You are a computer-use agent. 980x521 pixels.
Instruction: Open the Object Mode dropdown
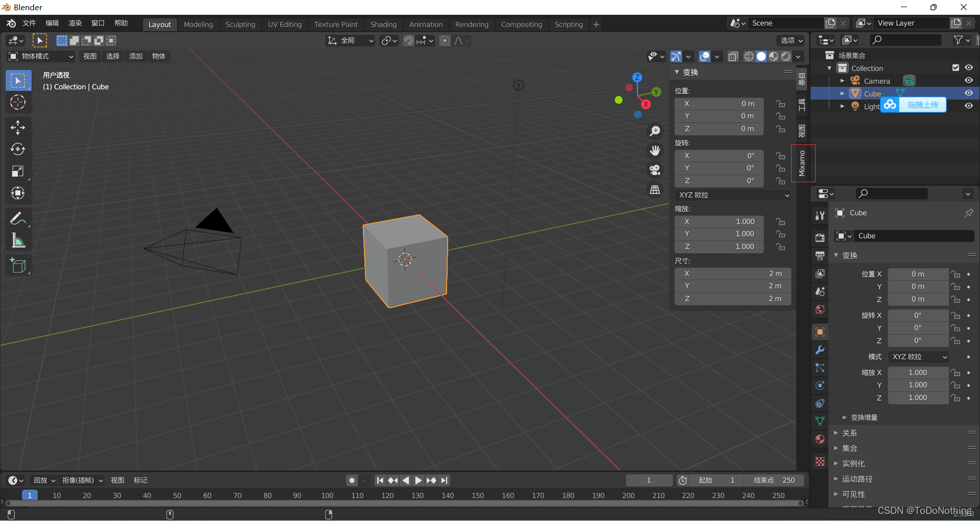click(41, 57)
